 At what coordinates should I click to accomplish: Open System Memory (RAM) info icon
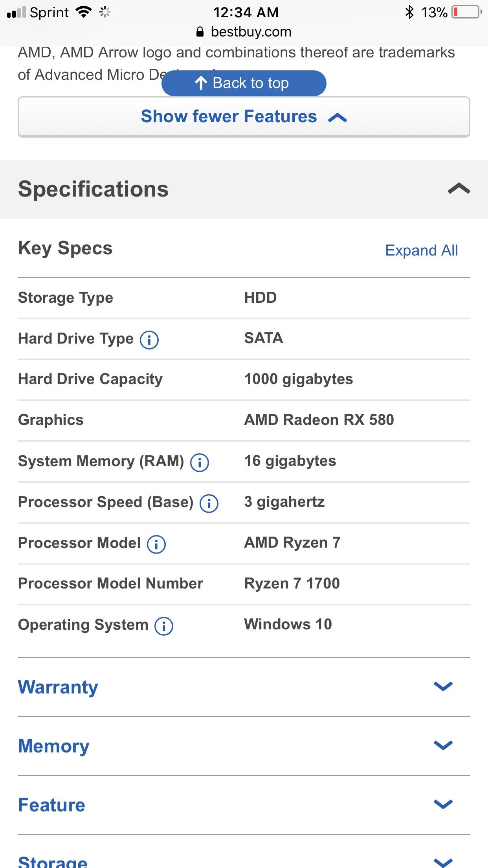point(200,462)
